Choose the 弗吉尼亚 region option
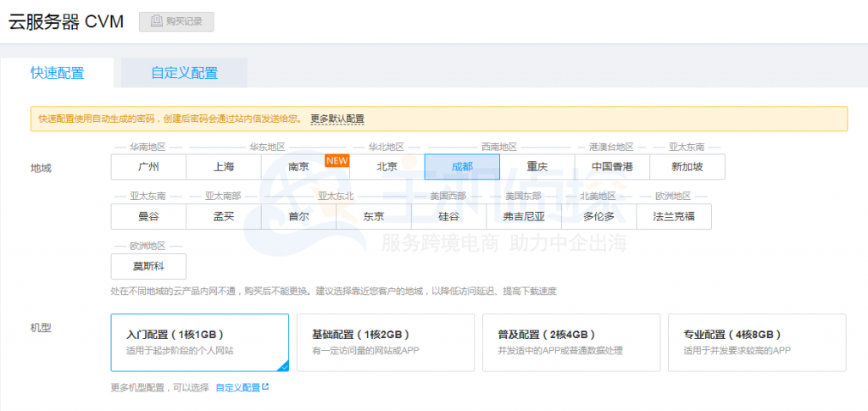 (x=524, y=216)
